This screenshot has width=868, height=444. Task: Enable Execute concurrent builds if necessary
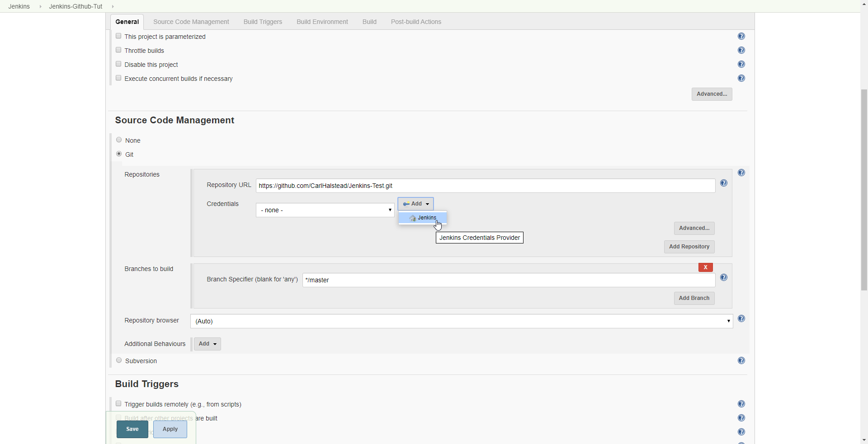(118, 78)
